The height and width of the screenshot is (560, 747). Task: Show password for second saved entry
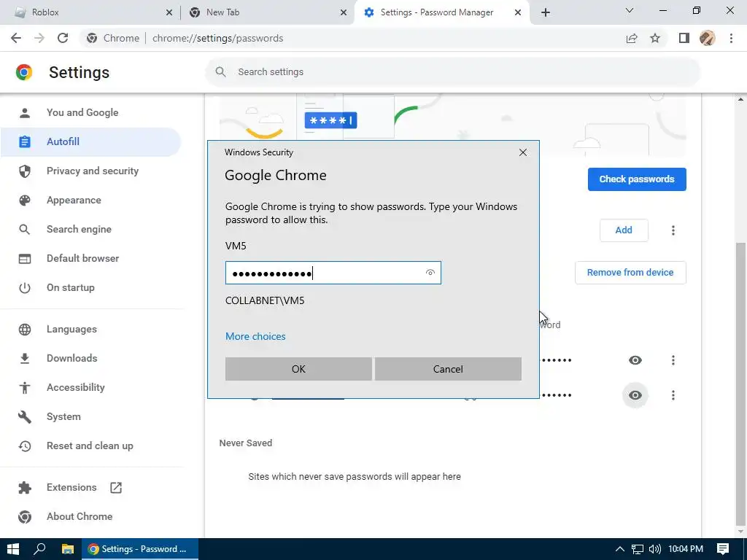[635, 395]
